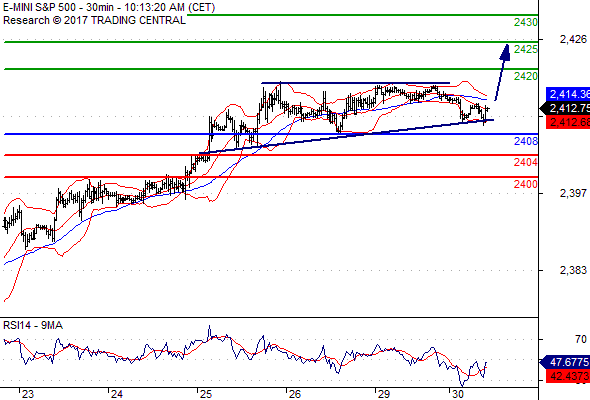Select the green 2420 resistance label
The height and width of the screenshot is (400, 590).
tap(526, 76)
